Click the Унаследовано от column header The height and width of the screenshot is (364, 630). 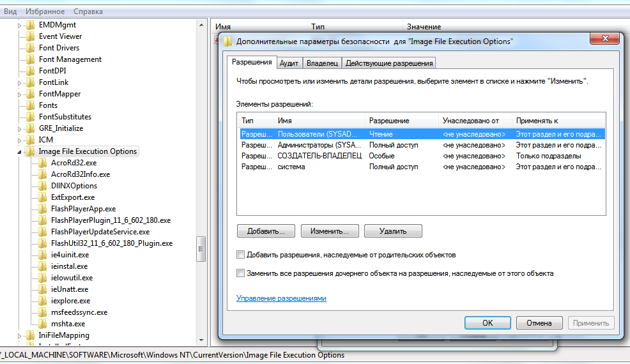(x=475, y=121)
